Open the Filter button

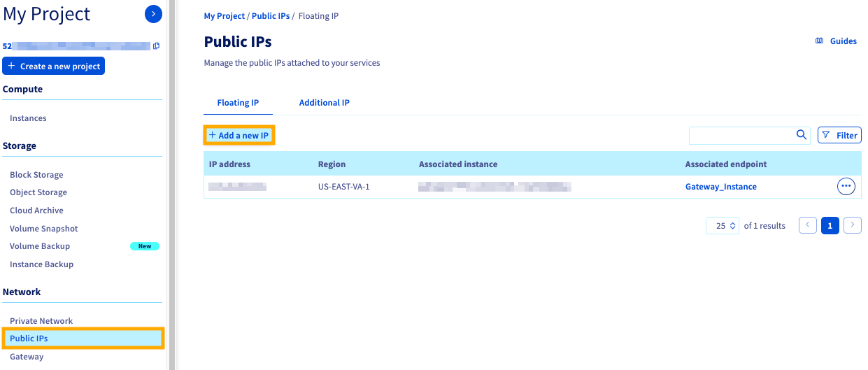(x=839, y=135)
